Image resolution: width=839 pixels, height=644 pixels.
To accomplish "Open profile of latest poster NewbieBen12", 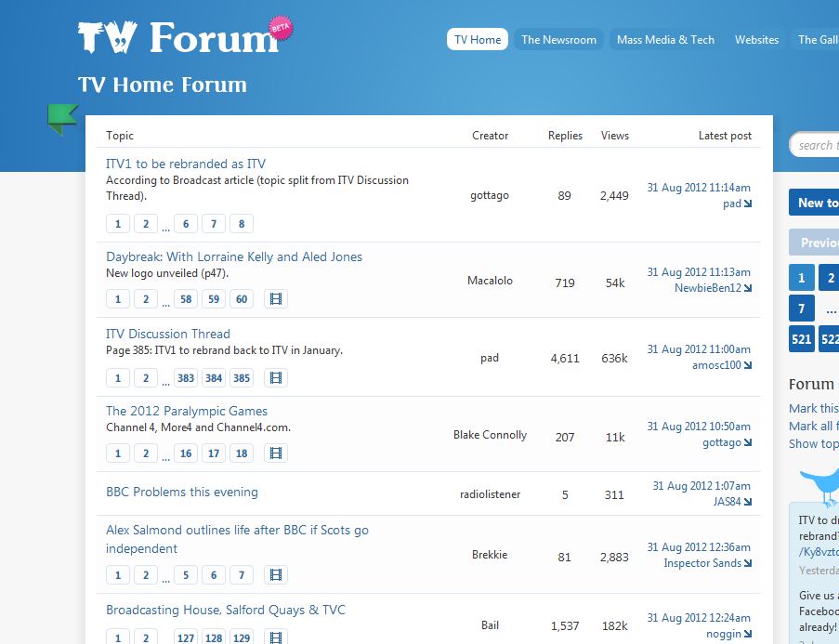I will (x=708, y=288).
